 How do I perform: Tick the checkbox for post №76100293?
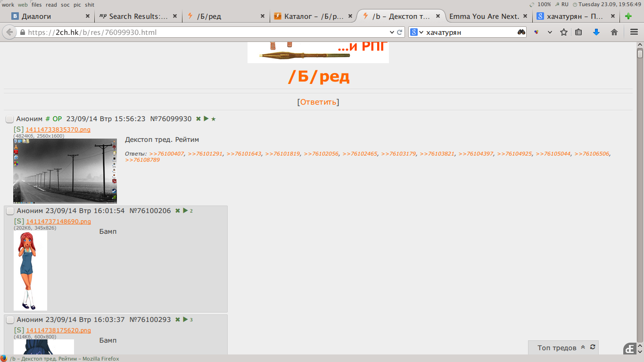click(10, 320)
